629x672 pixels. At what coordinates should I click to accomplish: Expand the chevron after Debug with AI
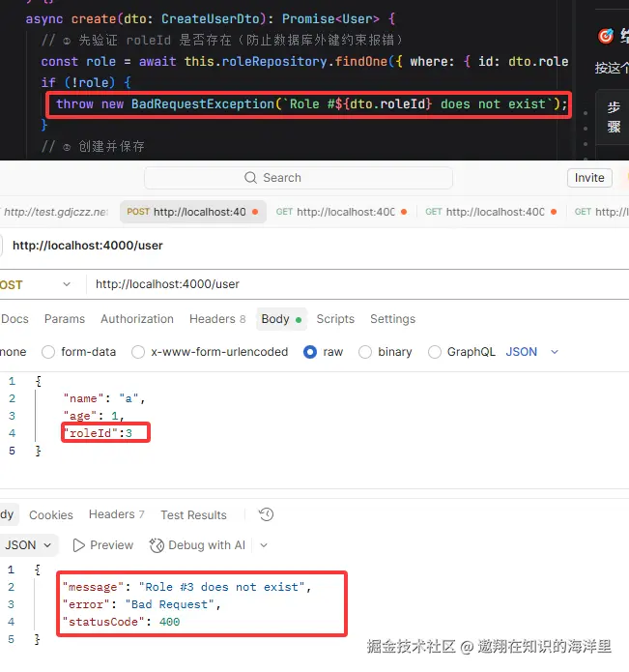264,545
